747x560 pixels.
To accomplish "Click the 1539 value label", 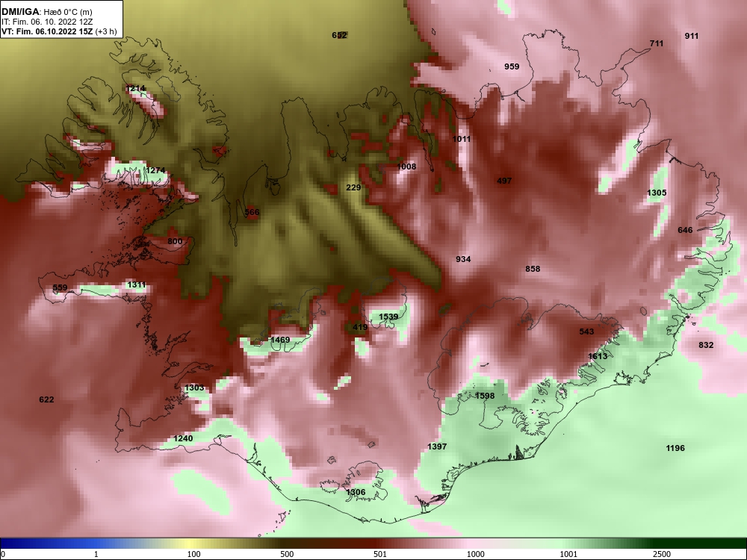I will point(388,317).
